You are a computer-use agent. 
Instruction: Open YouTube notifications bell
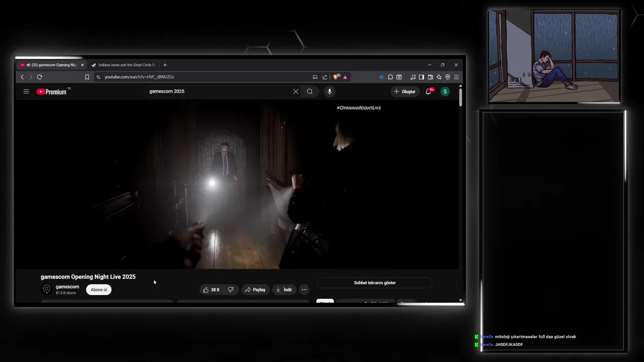point(428,92)
